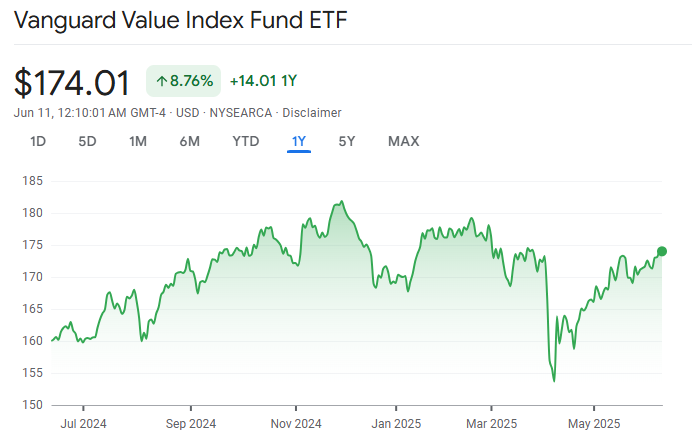Select the YTD range tab

point(245,141)
